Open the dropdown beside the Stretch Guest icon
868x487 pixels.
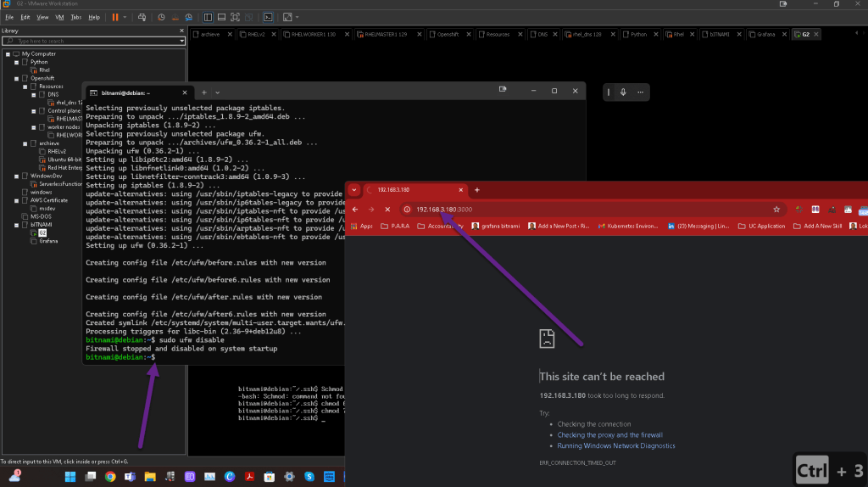pos(298,17)
